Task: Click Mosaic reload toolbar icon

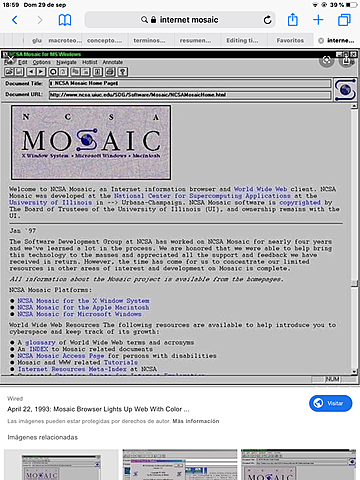Action: 53,72
